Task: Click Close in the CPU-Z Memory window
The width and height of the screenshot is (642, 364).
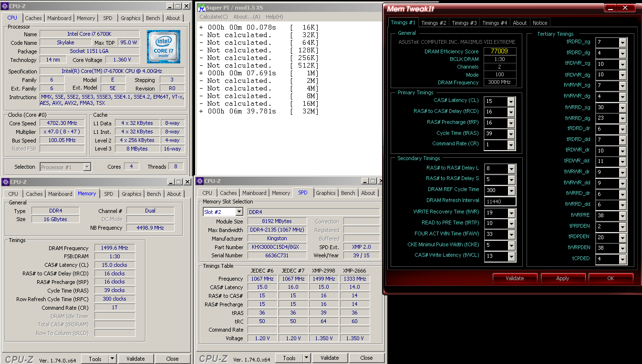Action: click(172, 359)
